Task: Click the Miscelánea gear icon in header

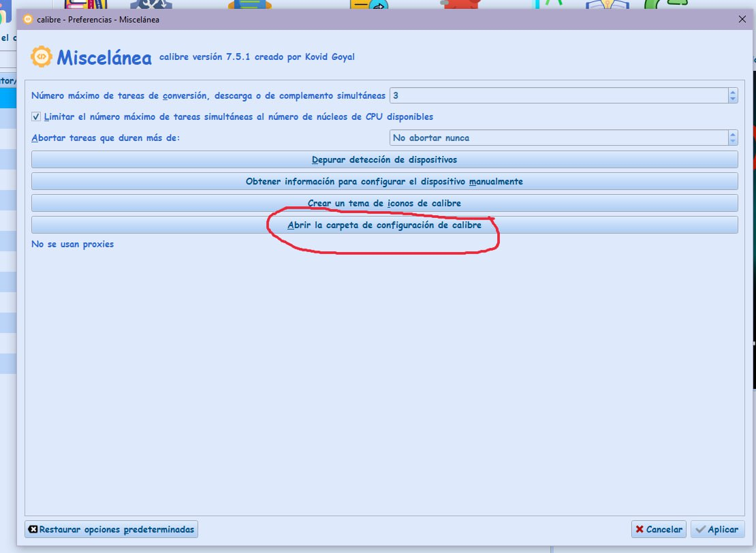Action: [42, 57]
